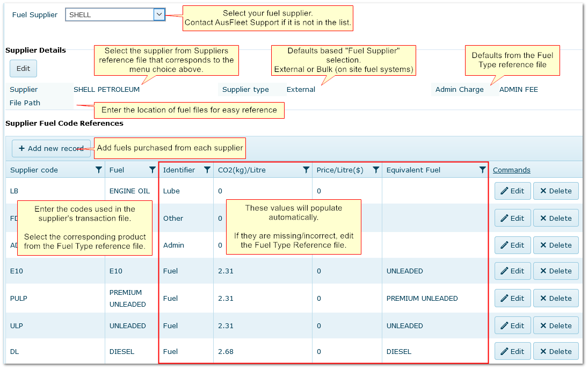Expand the Fuel Supplier dropdown arrow
The image size is (588, 369).
159,15
